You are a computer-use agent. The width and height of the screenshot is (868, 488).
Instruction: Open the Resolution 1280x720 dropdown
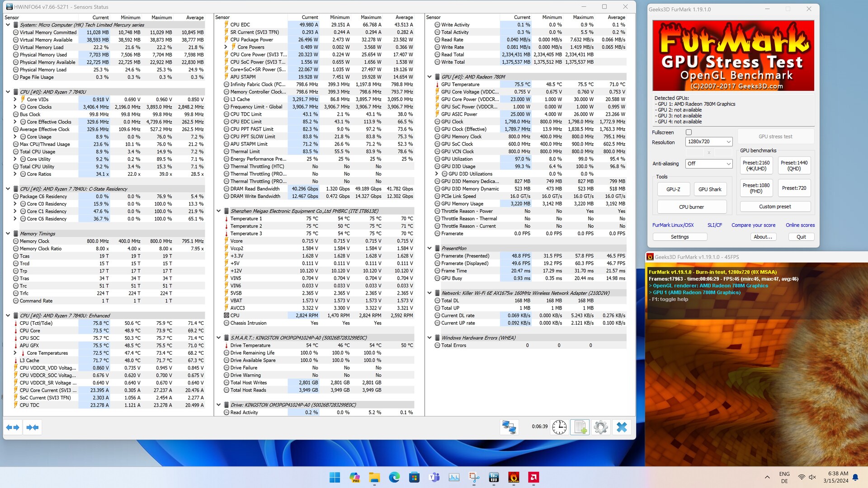click(x=708, y=141)
